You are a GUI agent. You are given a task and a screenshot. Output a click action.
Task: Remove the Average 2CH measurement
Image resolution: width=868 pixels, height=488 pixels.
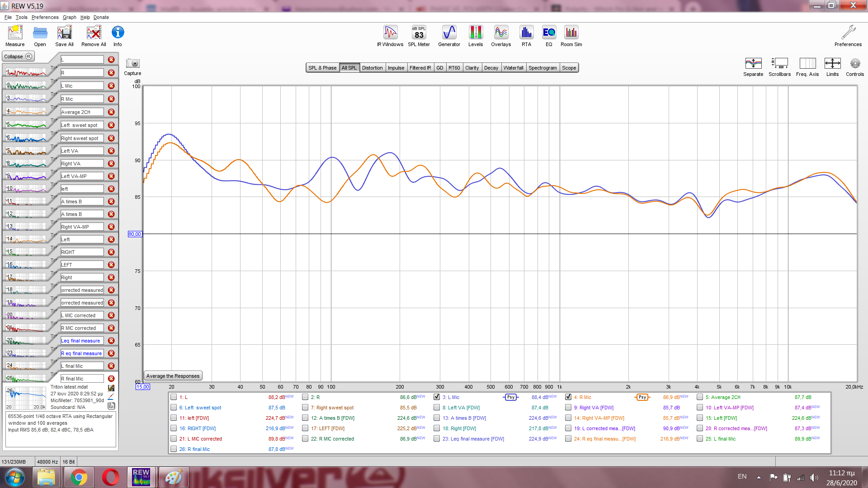tap(111, 112)
